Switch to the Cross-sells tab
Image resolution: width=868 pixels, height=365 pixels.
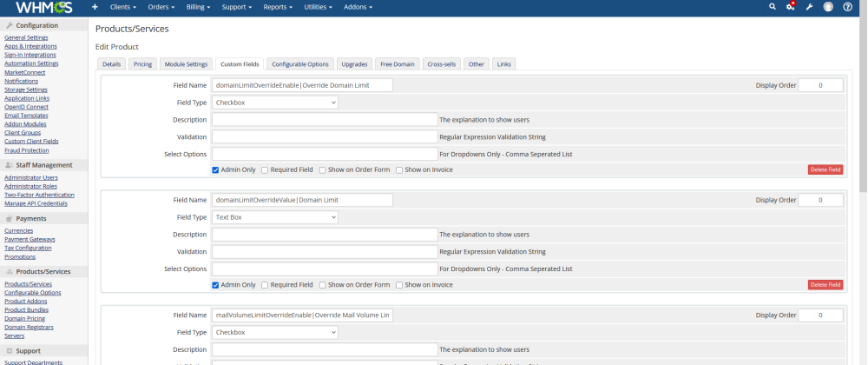pyautogui.click(x=442, y=64)
